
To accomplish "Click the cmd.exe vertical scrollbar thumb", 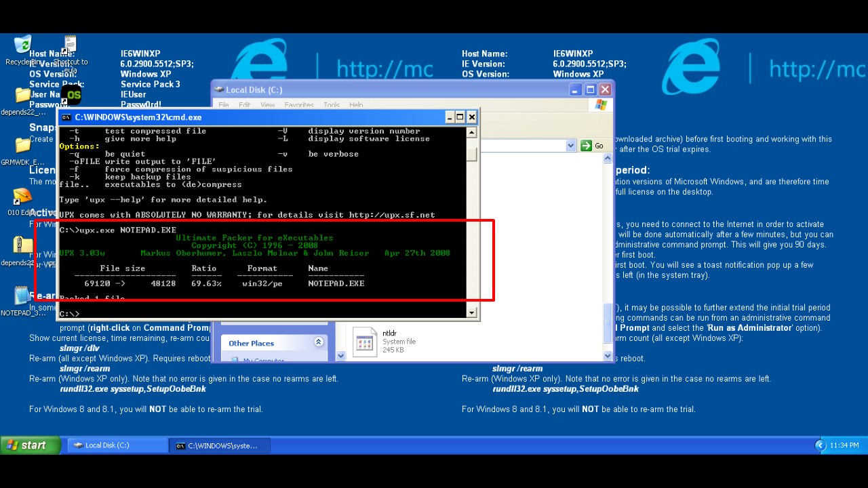I will pyautogui.click(x=472, y=155).
